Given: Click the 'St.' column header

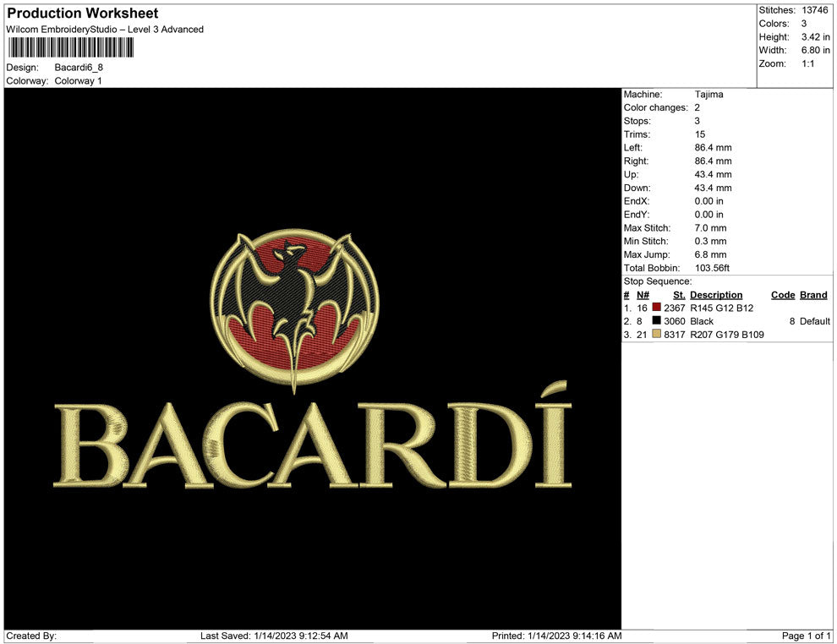Looking at the screenshot, I should coord(679,295).
